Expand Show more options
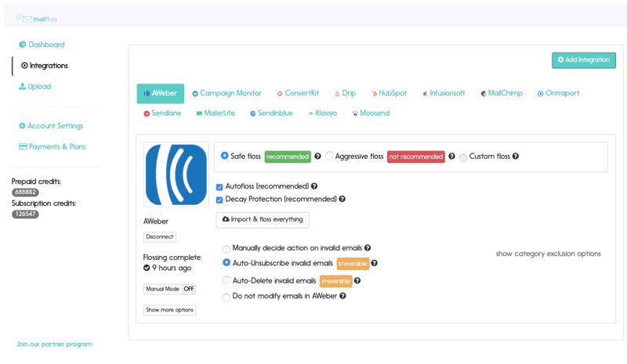Image resolution: width=627 pixels, height=364 pixels. tap(169, 310)
